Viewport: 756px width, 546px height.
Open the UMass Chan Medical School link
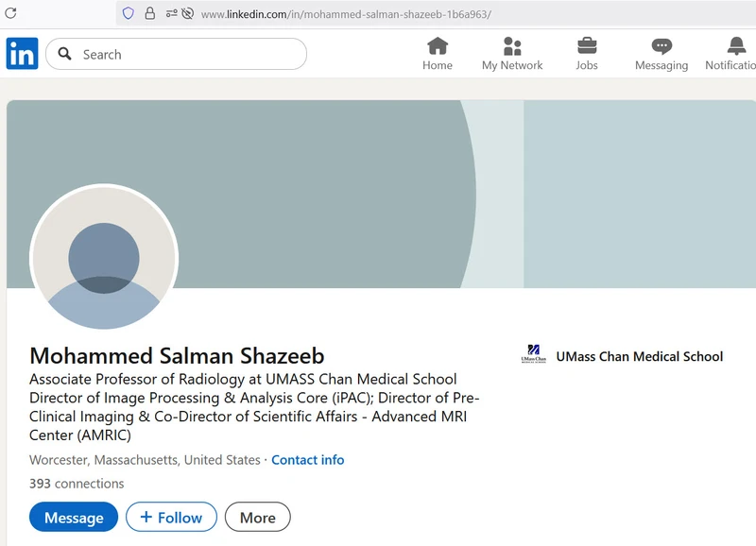click(x=639, y=356)
